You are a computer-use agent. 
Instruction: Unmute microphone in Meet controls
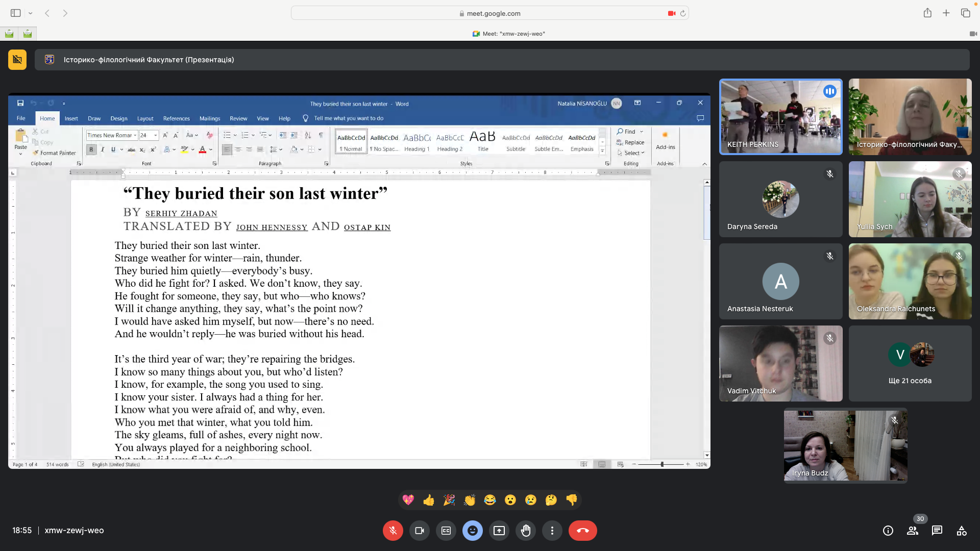tap(393, 531)
